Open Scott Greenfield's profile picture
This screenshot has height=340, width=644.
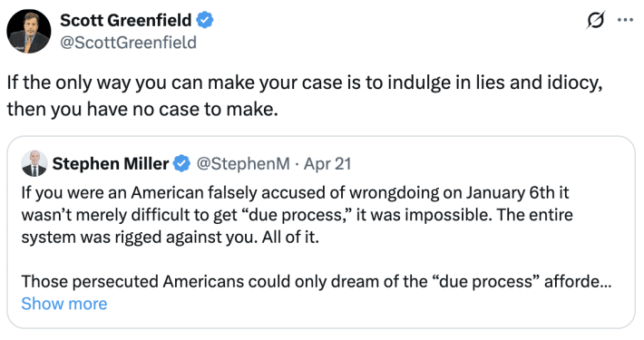tap(29, 31)
